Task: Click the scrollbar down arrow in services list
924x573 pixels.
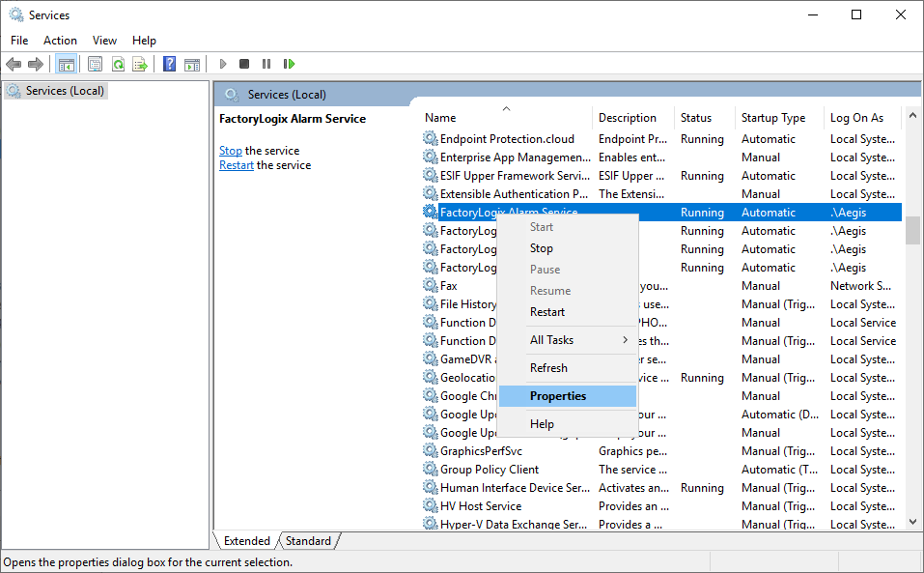Action: coord(912,522)
